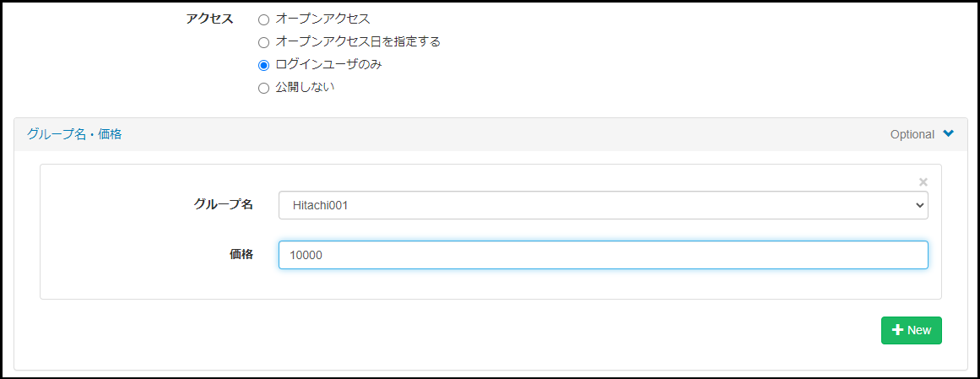Image resolution: width=980 pixels, height=379 pixels.
Task: Click the ログインユーザのみ label text
Action: (x=328, y=64)
